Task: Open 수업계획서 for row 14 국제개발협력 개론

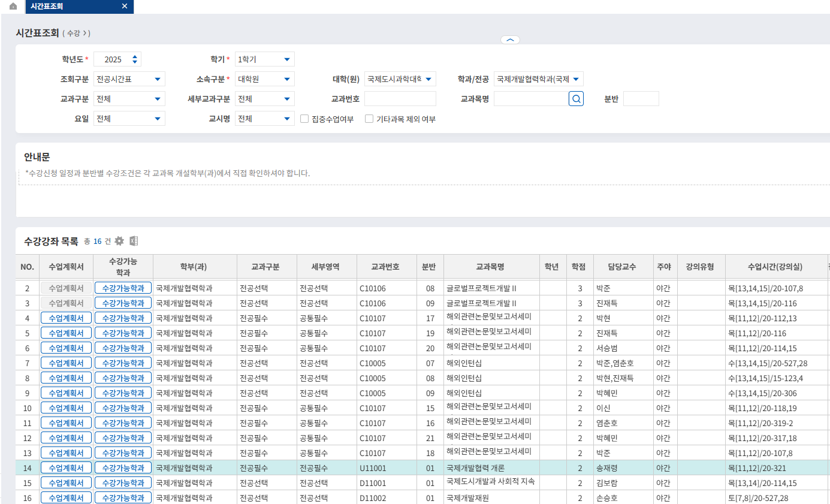Action: pos(66,468)
